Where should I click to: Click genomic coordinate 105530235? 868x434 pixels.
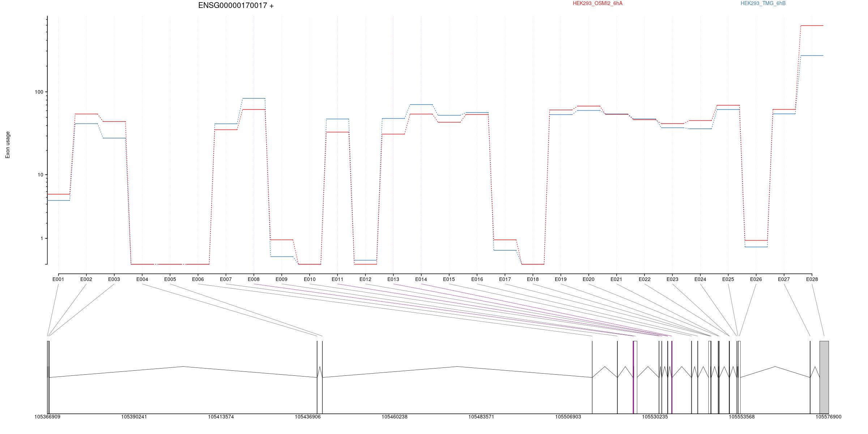[655, 417]
